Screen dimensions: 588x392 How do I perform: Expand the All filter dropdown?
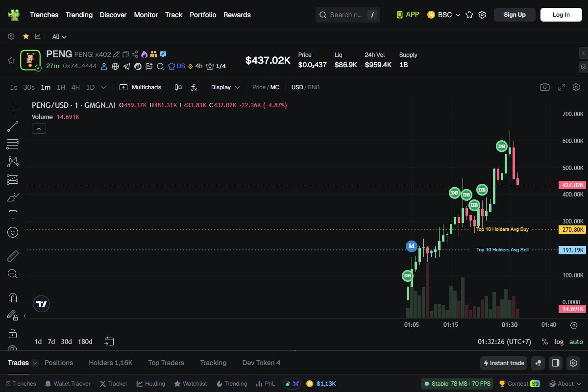(x=59, y=37)
